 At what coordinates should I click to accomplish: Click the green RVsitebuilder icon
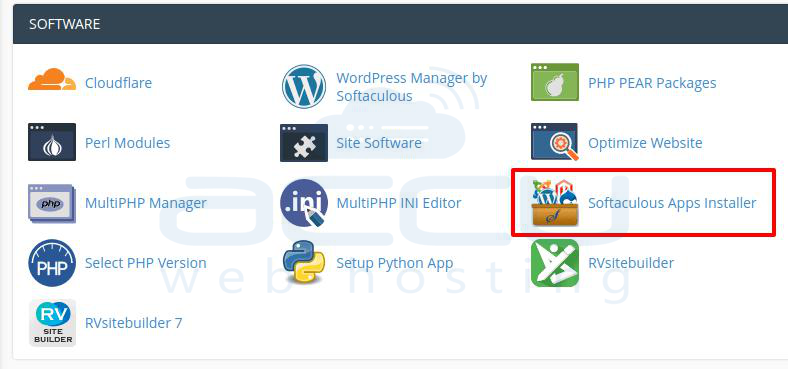(x=555, y=263)
